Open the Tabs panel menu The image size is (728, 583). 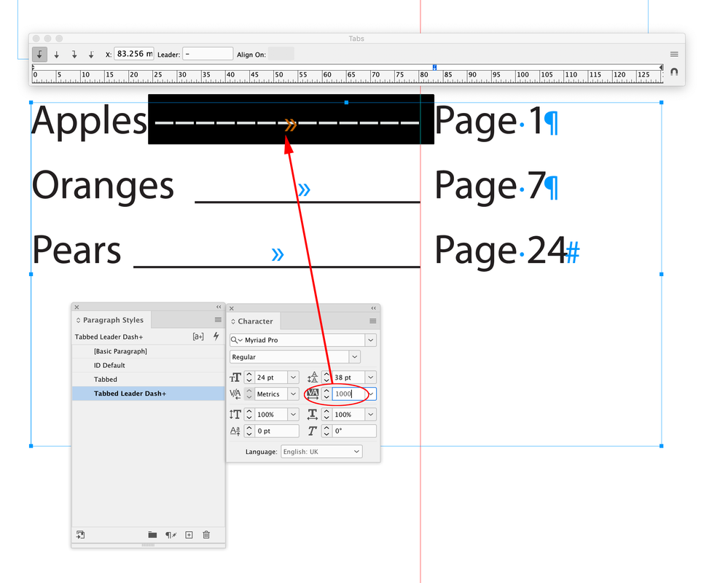[x=674, y=55]
